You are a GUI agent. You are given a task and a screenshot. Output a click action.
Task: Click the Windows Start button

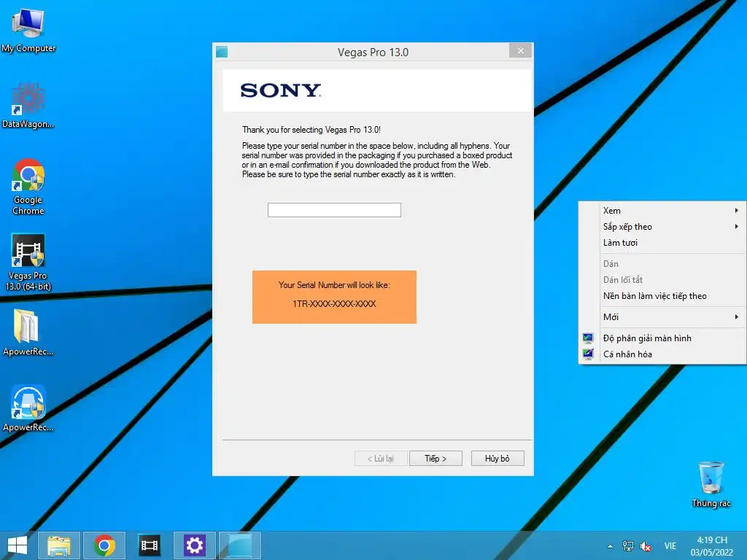(18, 545)
